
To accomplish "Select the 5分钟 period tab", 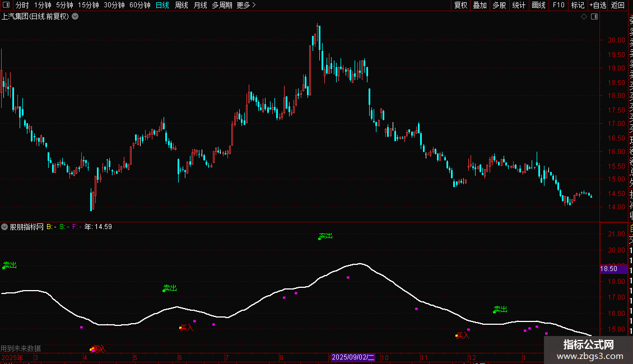I will [x=64, y=5].
